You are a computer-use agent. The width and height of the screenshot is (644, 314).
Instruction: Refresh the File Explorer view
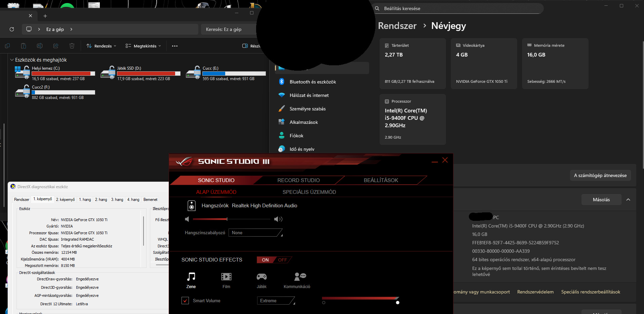click(12, 29)
